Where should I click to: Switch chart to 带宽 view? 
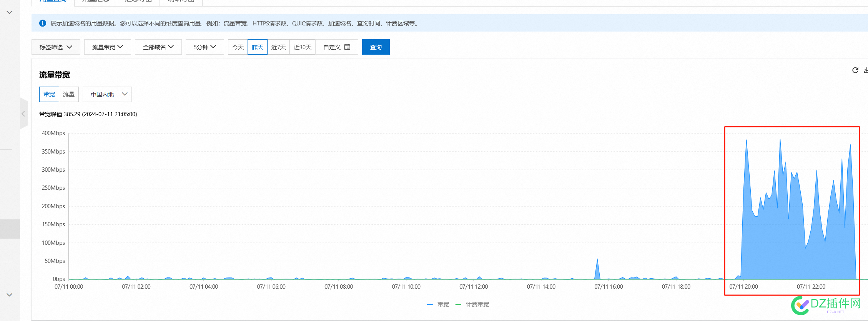(49, 94)
